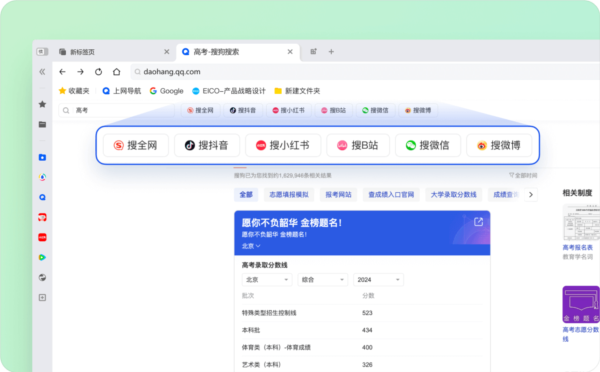600x372 pixels.
Task: Select the 全部 results category tab
Action: click(x=246, y=194)
